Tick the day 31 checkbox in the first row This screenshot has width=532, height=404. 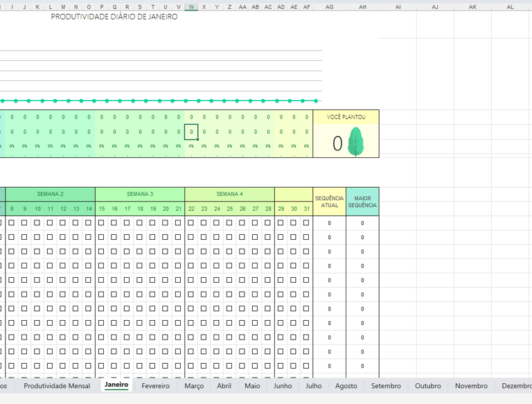point(306,222)
